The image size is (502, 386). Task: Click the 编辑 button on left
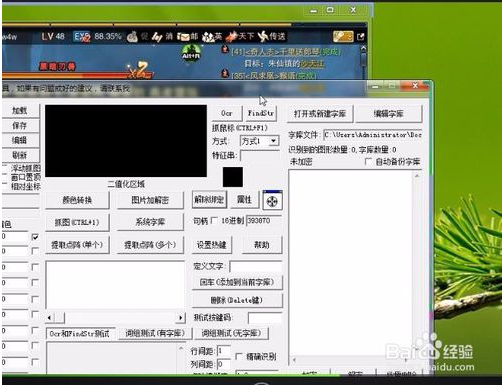[x=20, y=140]
